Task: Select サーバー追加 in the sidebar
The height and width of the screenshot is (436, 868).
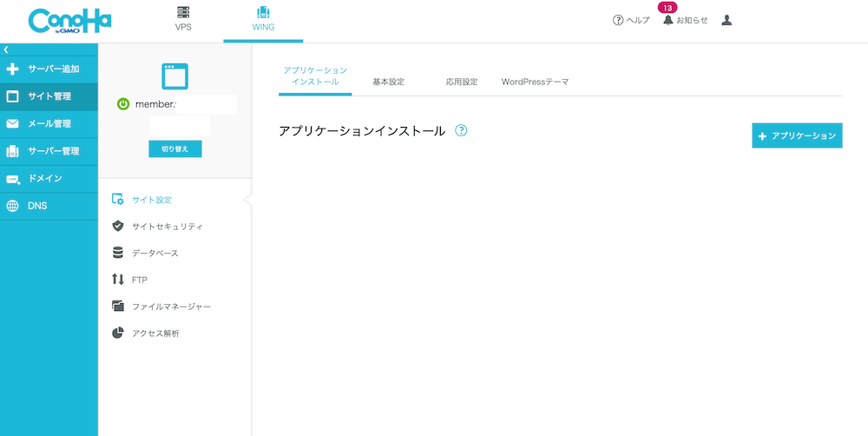Action: click(x=49, y=69)
